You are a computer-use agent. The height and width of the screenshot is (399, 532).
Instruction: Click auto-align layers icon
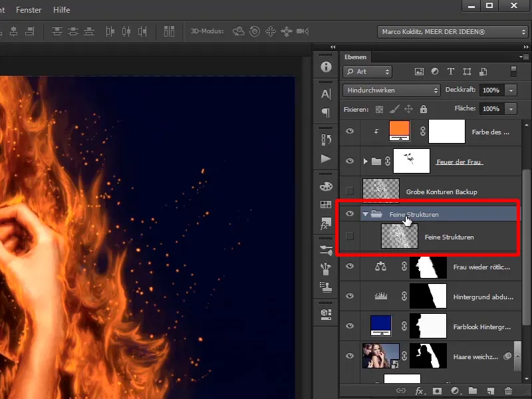[x=169, y=31]
